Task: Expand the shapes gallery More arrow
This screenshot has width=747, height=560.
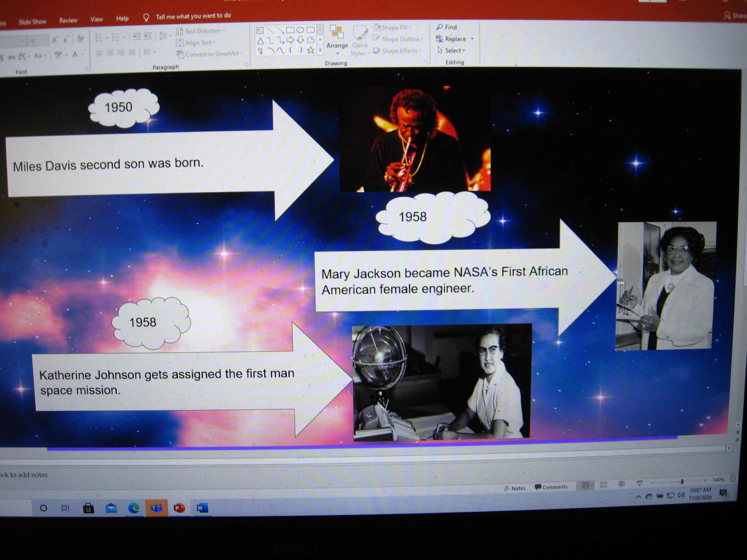Action: (x=320, y=50)
